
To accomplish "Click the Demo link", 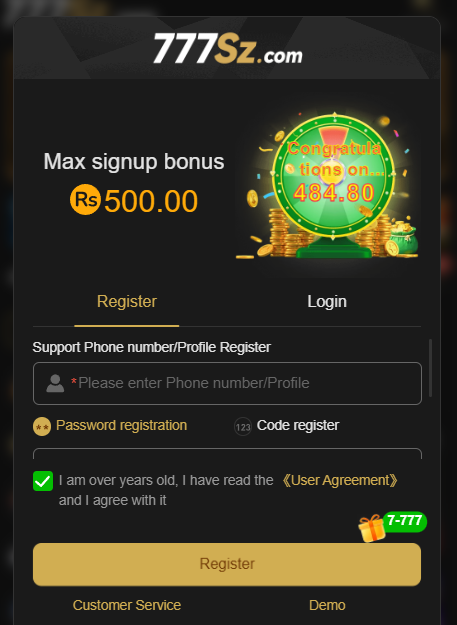I will pos(327,605).
